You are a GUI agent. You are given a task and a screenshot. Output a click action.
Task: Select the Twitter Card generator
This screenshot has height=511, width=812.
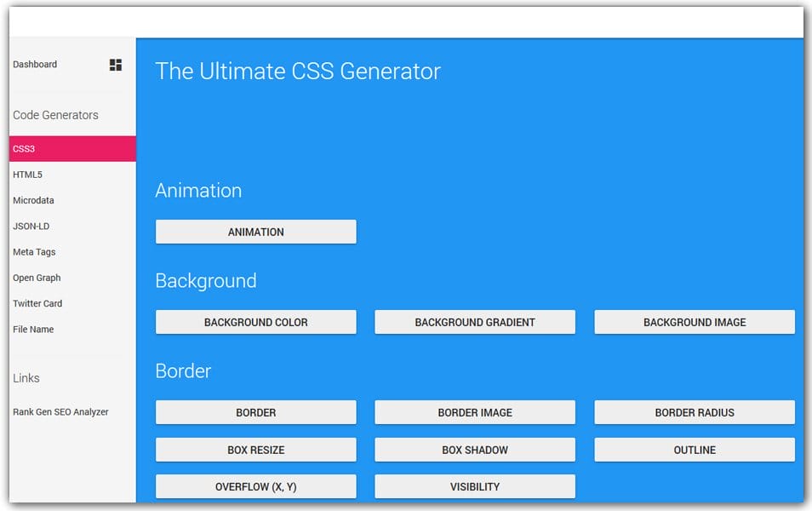pos(37,303)
